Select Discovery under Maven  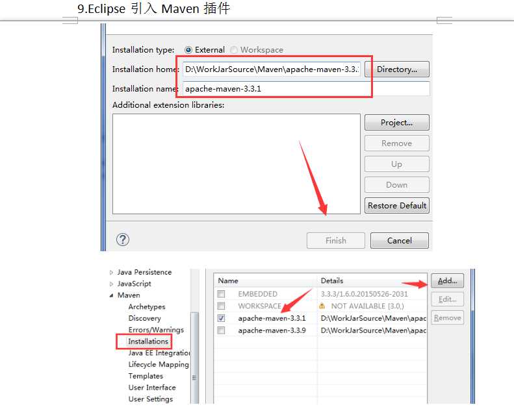click(144, 318)
